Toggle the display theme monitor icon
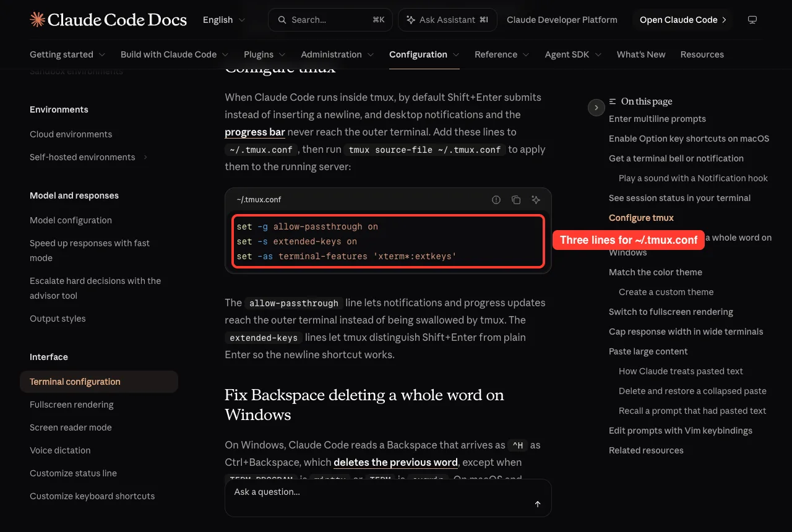The height and width of the screenshot is (532, 792). [752, 20]
